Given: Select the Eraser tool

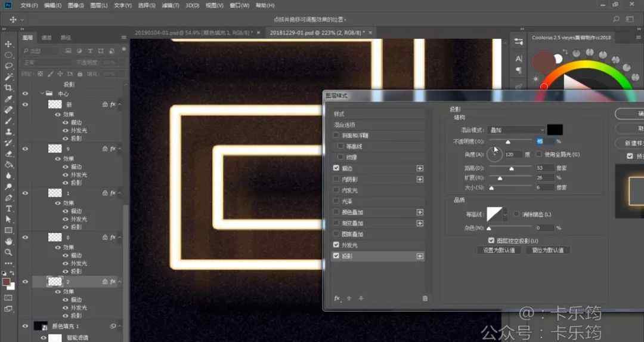Looking at the screenshot, I should pos(8,154).
